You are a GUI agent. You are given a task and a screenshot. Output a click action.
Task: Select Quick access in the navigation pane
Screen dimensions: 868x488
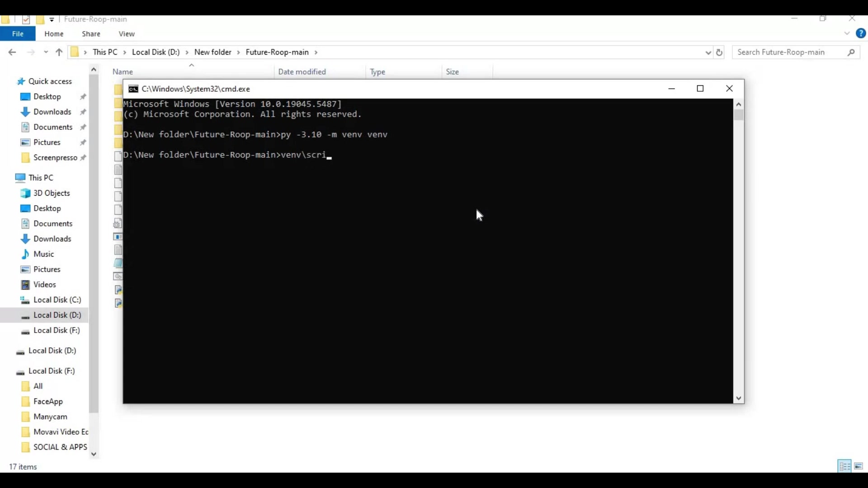click(50, 82)
